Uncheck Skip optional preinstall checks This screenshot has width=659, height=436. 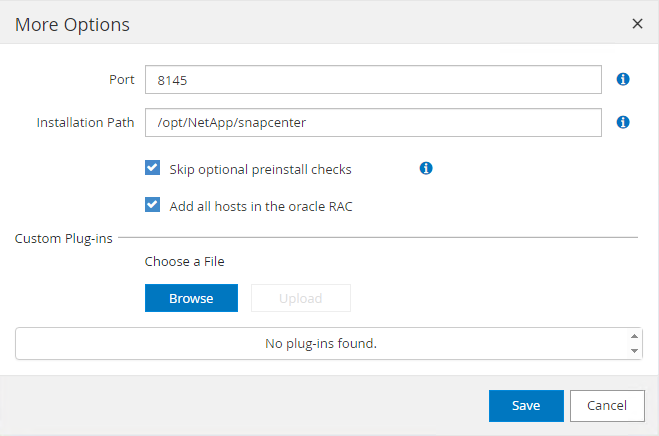point(153,168)
